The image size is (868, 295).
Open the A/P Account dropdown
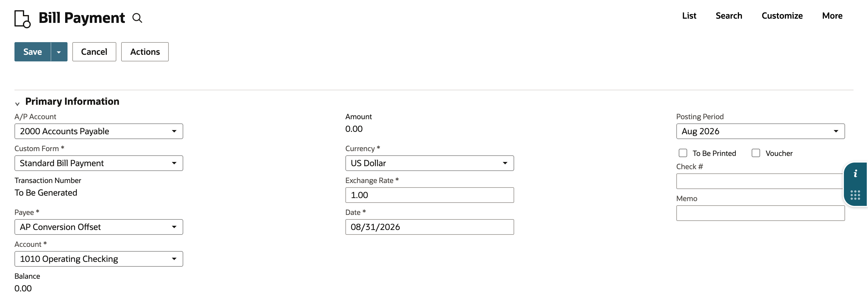pyautogui.click(x=99, y=131)
